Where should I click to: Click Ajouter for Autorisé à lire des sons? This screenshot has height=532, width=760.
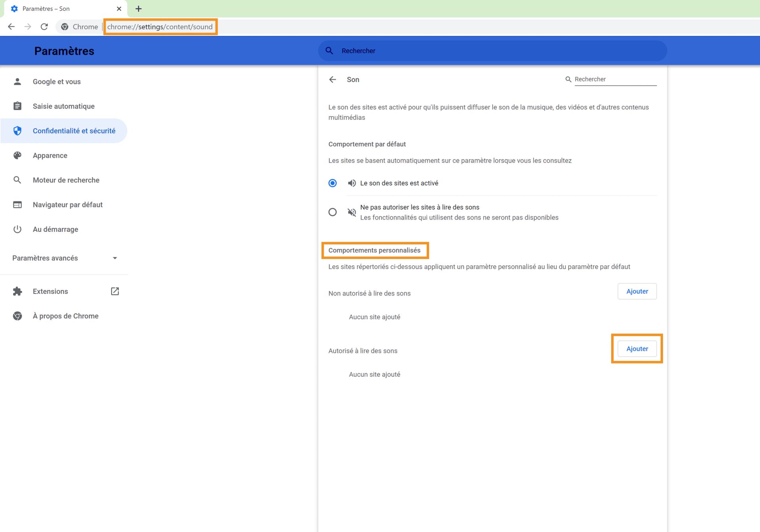pos(636,348)
